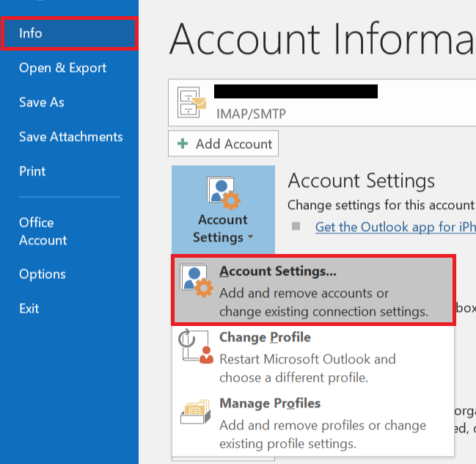
Task: Click Exit in the sidebar
Action: 29,308
